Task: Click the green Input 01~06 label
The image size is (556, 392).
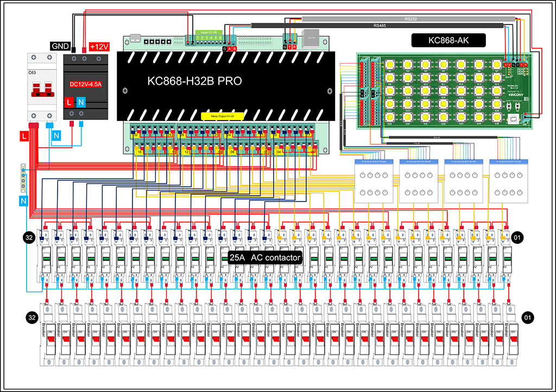Action: click(208, 33)
